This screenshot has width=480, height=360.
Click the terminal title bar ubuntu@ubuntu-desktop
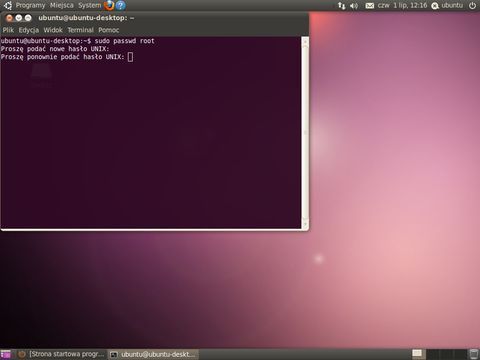[x=86, y=18]
